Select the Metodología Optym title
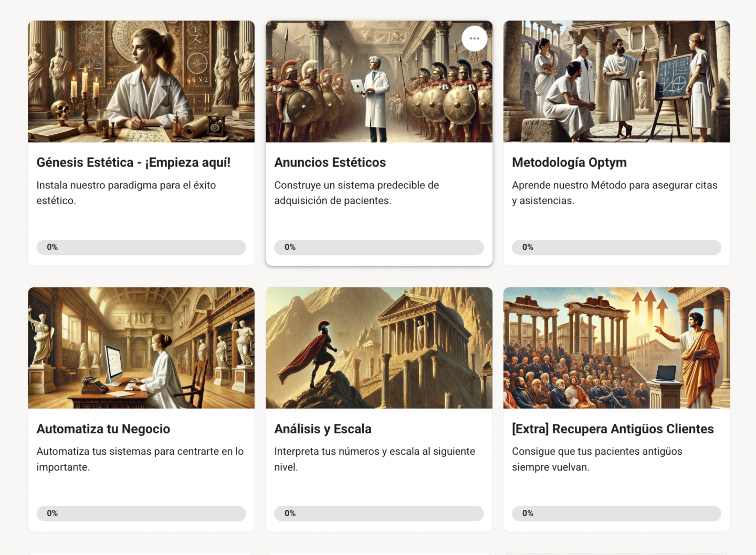 click(569, 163)
